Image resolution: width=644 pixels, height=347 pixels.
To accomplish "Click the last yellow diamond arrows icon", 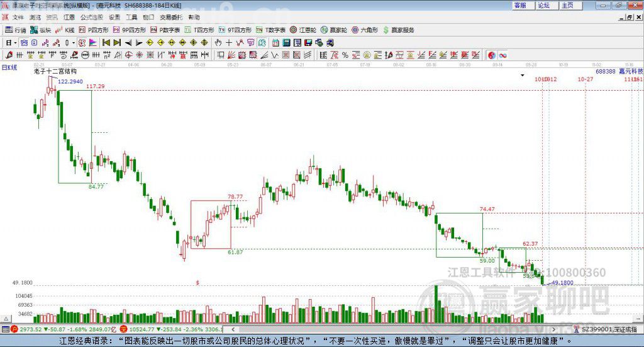I will pyautogui.click(x=204, y=43).
